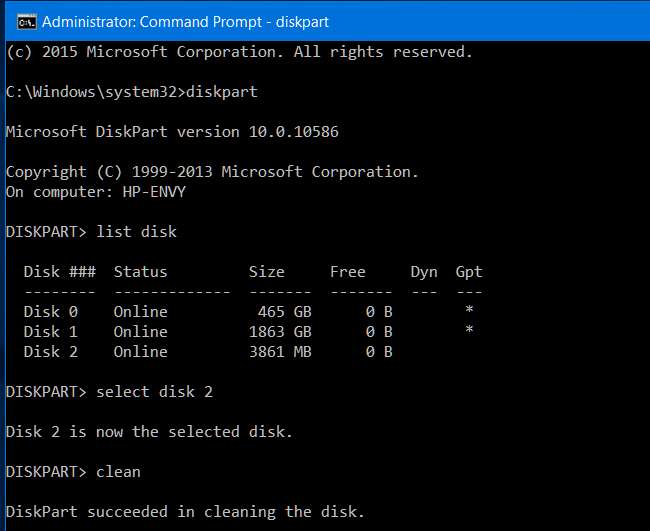Click the 'select disk 2' command text
This screenshot has height=531, width=650.
click(x=155, y=391)
